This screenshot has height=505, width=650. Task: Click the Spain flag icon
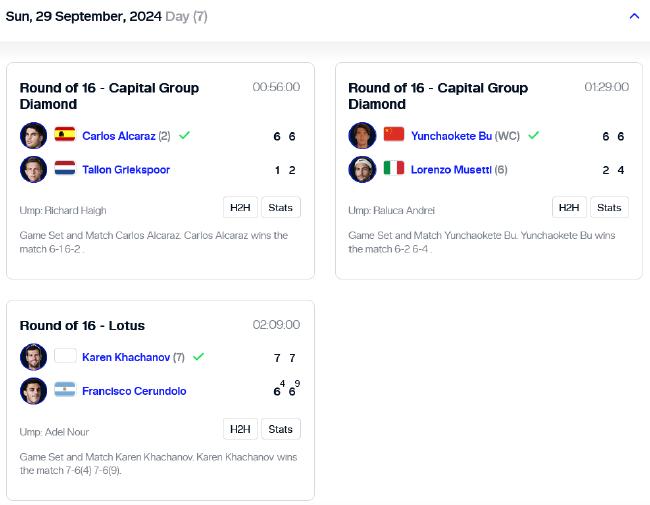point(65,134)
